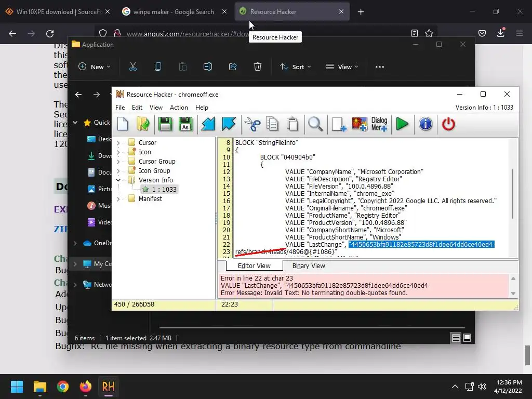Open the Sort dropdown in Explorer
The width and height of the screenshot is (532, 399).
(295, 67)
